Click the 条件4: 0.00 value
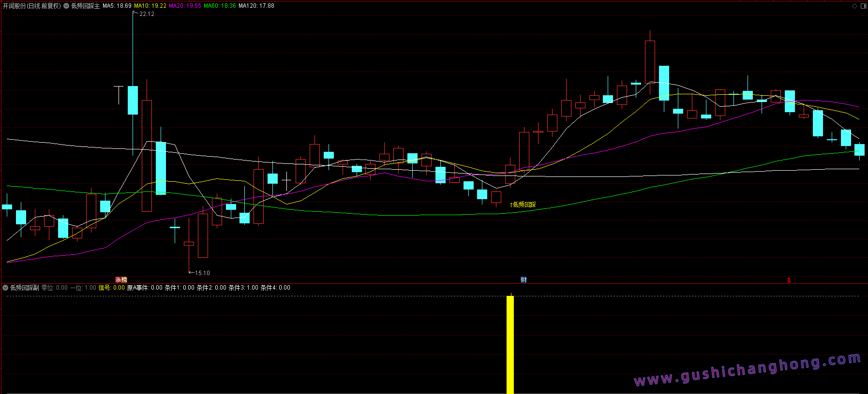Screen dimensions: 868x394 click(x=275, y=288)
